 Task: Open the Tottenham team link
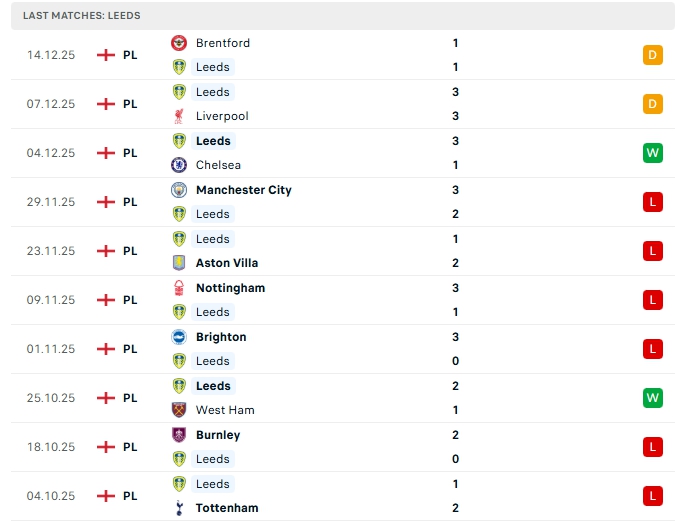point(227,508)
